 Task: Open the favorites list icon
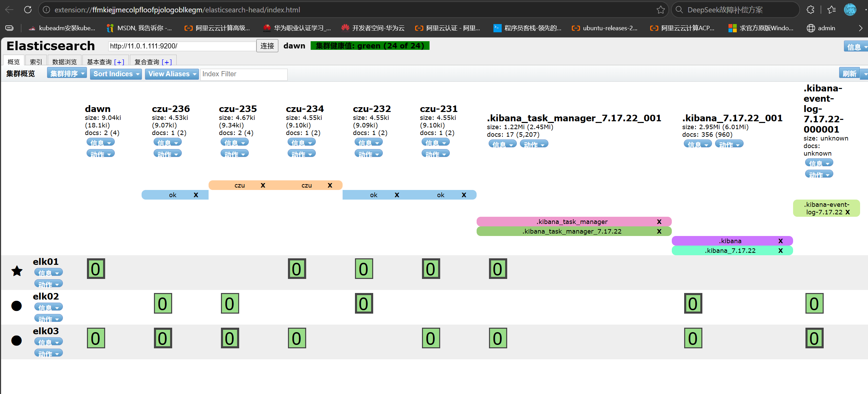point(832,10)
